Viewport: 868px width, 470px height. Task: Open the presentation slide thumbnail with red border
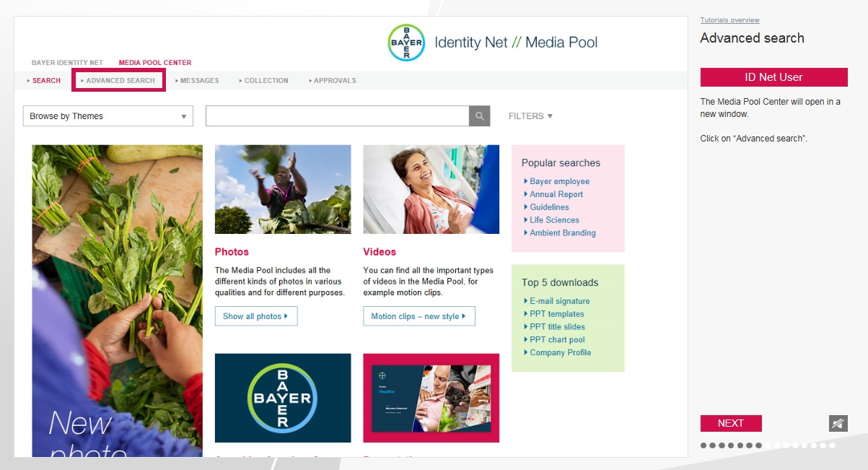pos(431,398)
